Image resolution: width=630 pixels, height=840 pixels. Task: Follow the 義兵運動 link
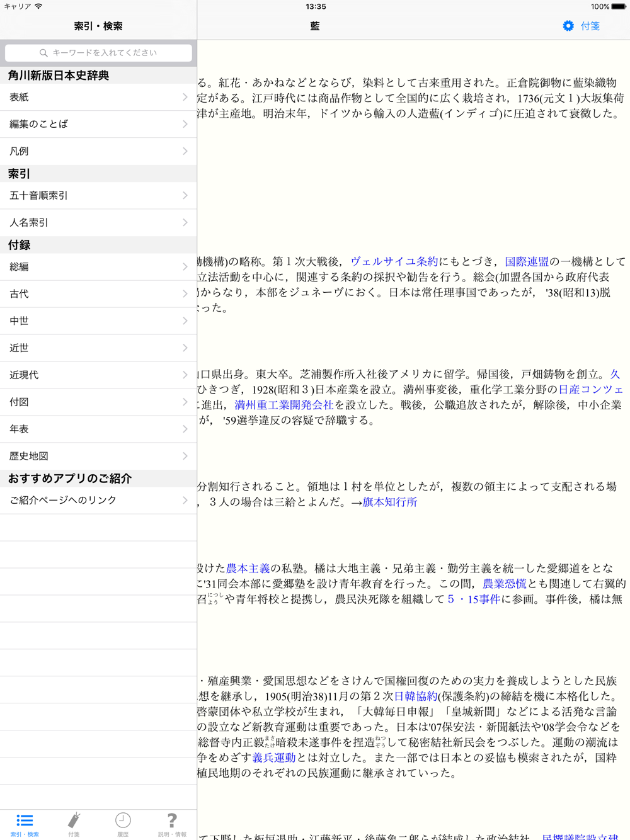coord(274,758)
